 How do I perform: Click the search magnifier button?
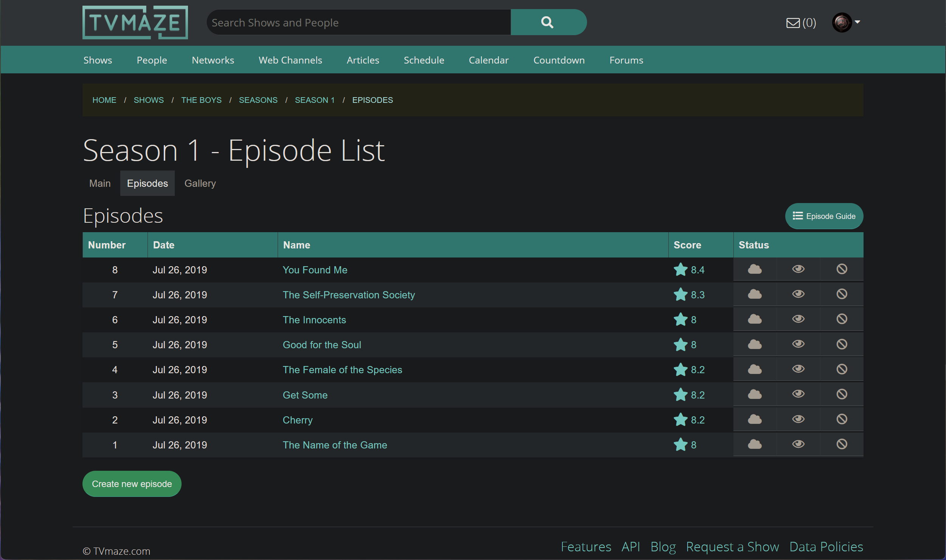(x=548, y=22)
